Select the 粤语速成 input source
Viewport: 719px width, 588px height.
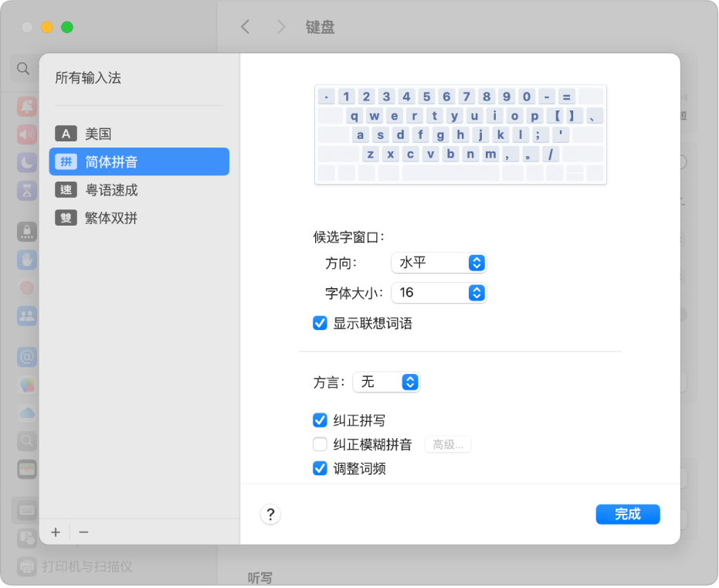point(139,190)
